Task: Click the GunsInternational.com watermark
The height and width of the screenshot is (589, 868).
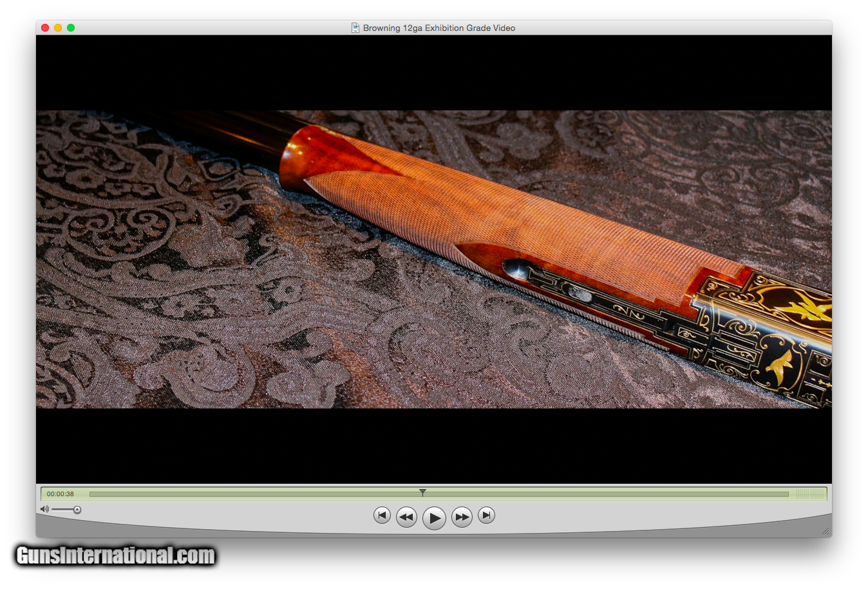Action: pos(115,555)
